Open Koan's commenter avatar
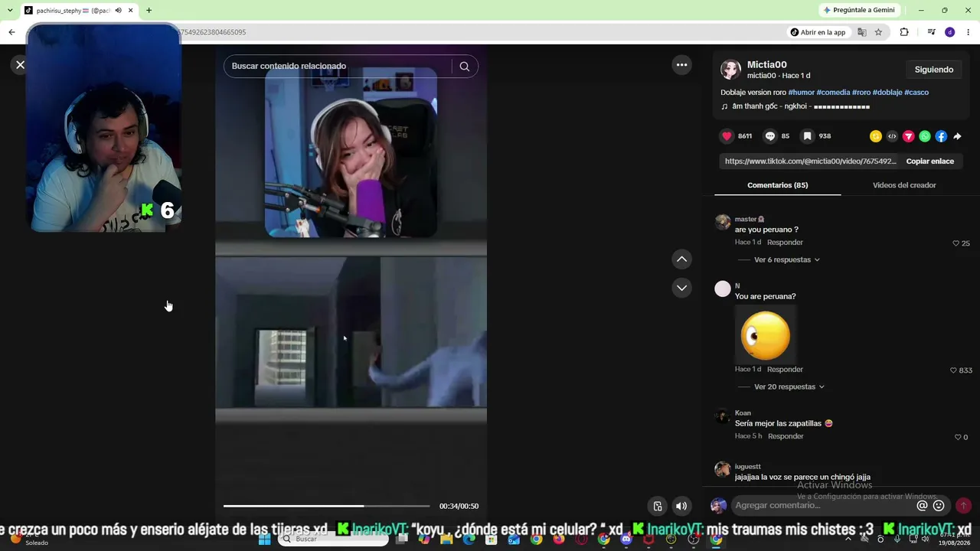 click(723, 416)
